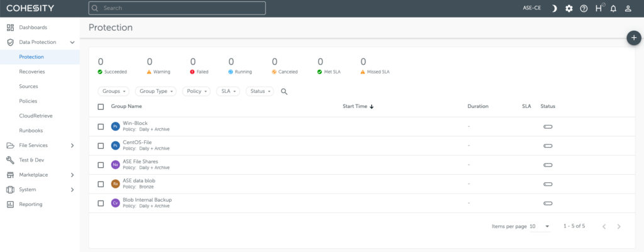The image size is (644, 252).
Task: Select the ASE File Shares checkbox
Action: pos(101,165)
